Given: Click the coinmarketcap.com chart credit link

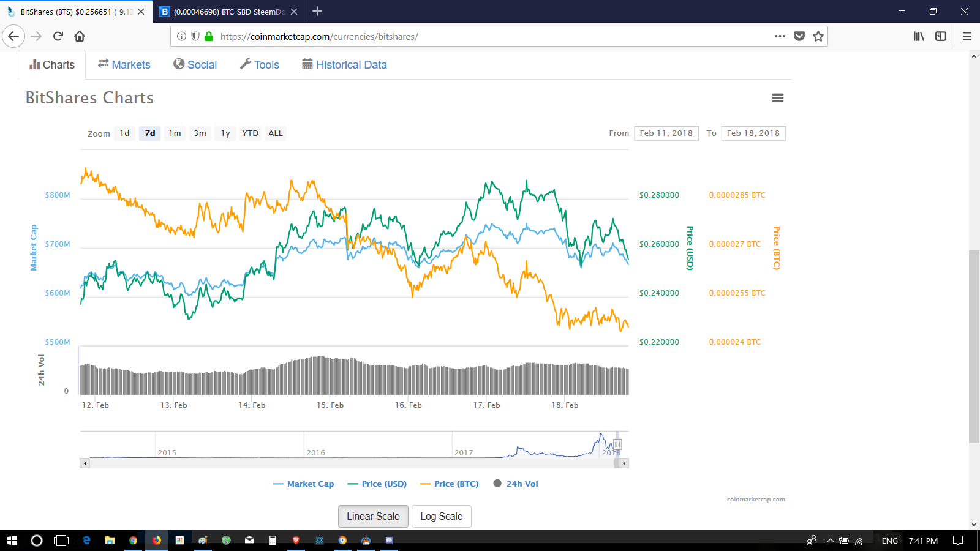Looking at the screenshot, I should pos(756,500).
